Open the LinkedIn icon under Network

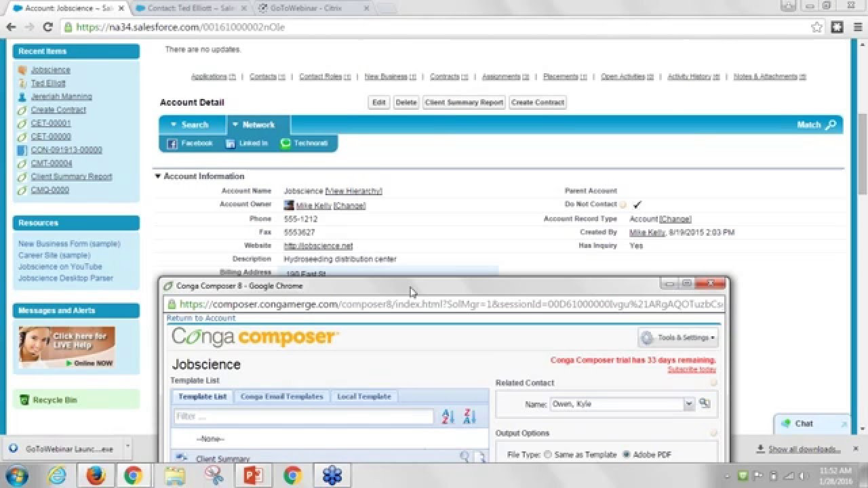(231, 143)
